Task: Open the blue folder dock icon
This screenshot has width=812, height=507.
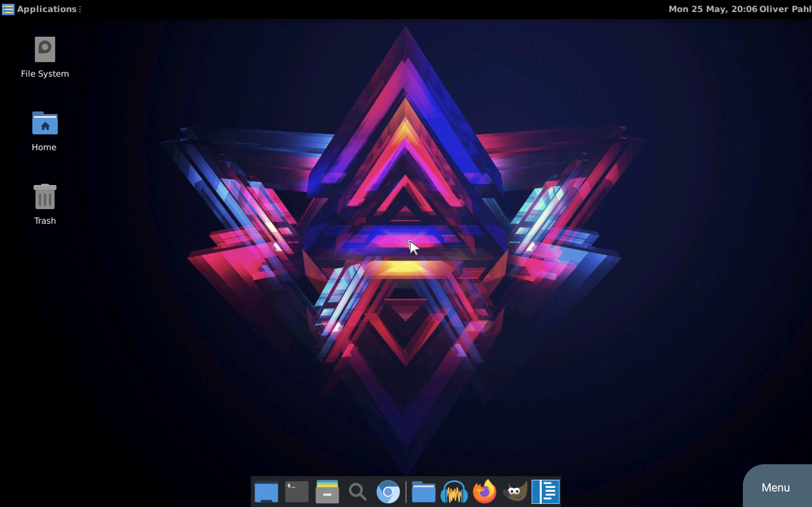Action: (423, 491)
